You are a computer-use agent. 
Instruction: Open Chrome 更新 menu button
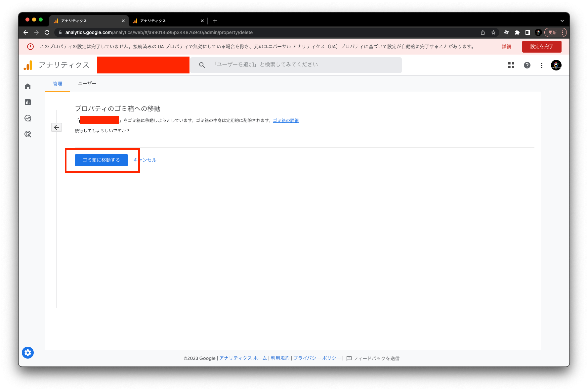pyautogui.click(x=556, y=32)
